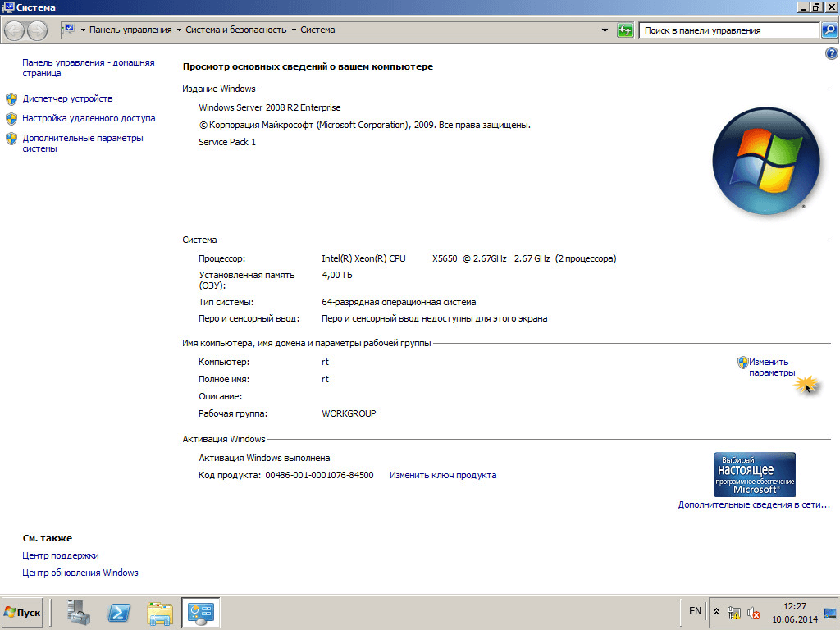Open the Пуск start menu
Viewport: 840px width, 630px height.
[22, 612]
